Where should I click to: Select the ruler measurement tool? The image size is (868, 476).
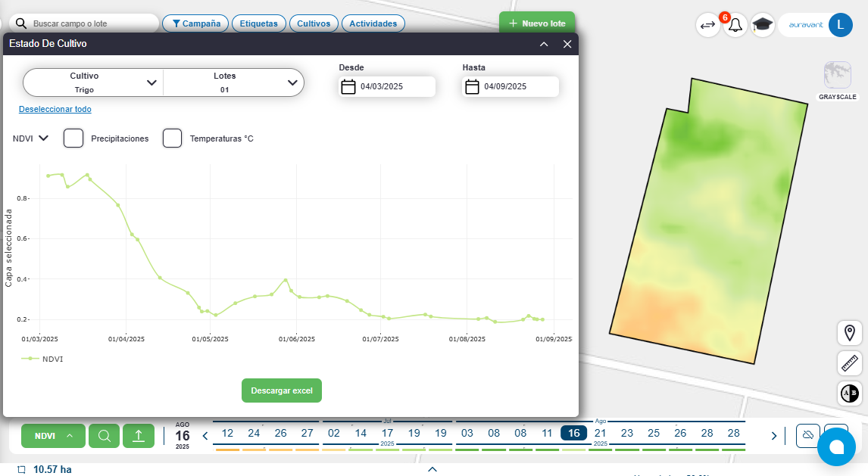tap(850, 363)
